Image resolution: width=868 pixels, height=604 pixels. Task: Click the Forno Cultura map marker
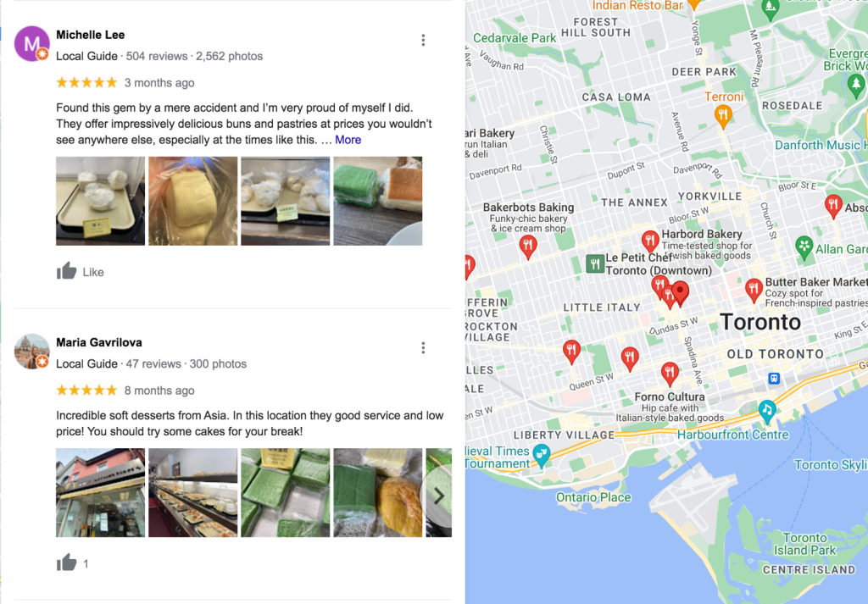[670, 374]
